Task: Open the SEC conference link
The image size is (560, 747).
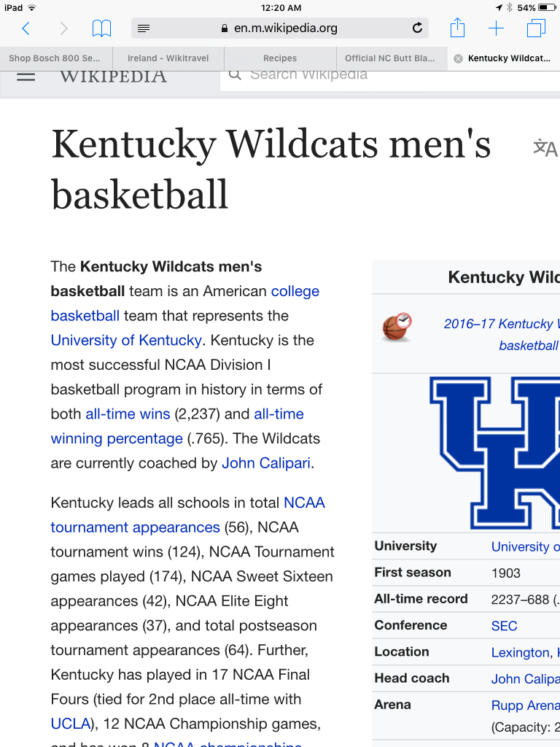Action: [x=504, y=625]
